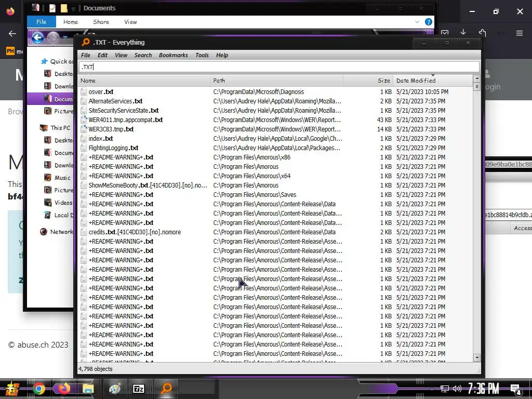Select index.txt file icon
The width and height of the screenshot is (532, 399).
click(84, 138)
